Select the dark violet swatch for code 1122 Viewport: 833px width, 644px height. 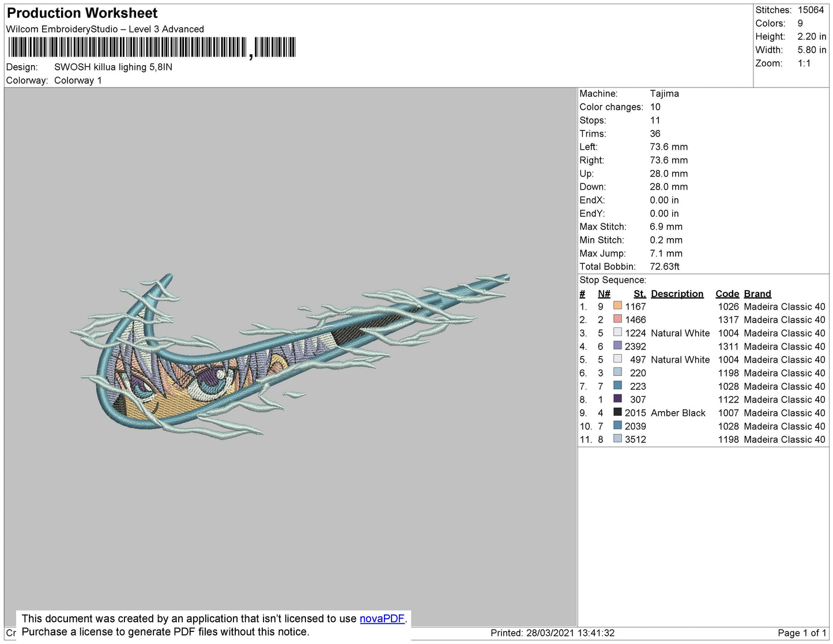pyautogui.click(x=617, y=398)
